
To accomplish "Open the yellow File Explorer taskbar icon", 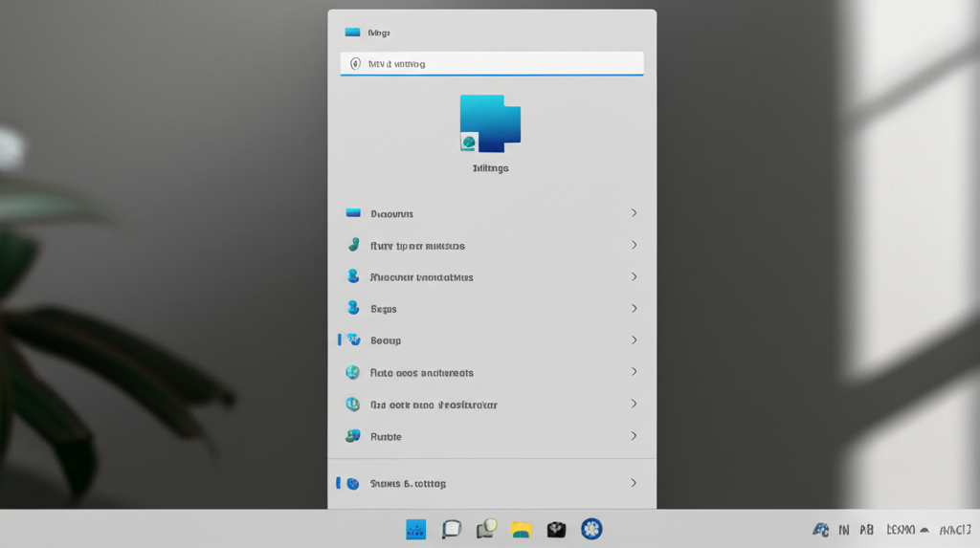I will [521, 529].
